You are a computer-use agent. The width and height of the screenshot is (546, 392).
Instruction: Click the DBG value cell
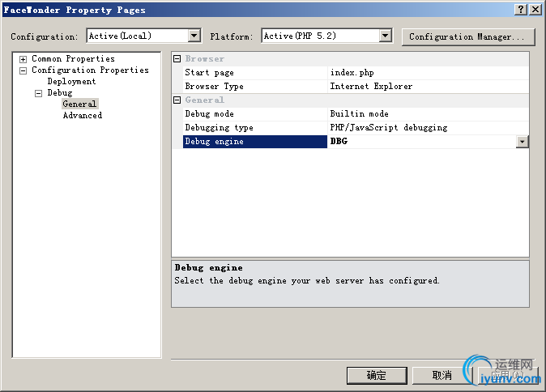coord(422,142)
